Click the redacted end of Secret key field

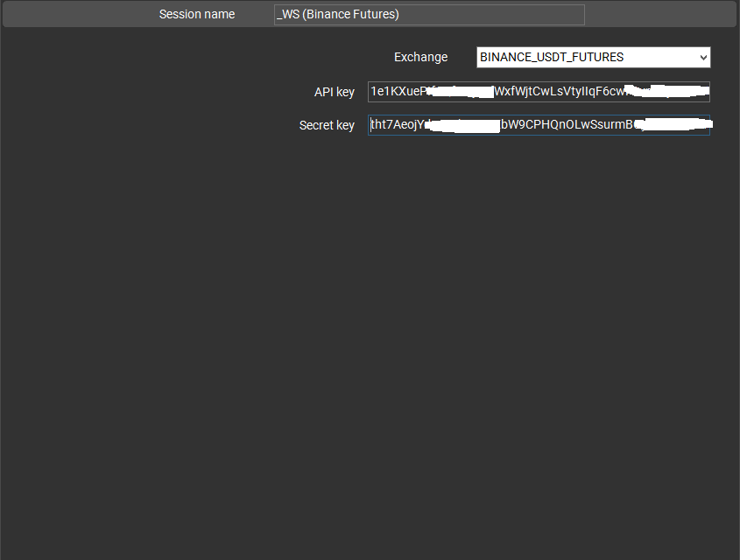(673, 125)
